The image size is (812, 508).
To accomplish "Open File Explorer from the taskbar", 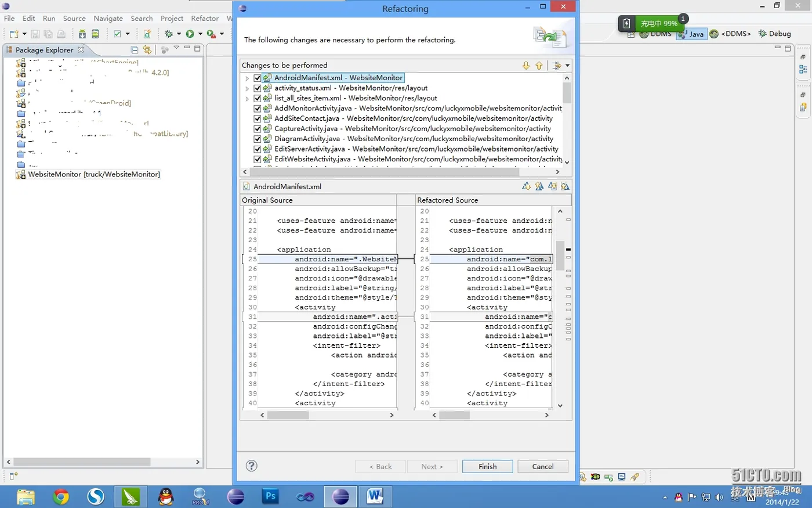I will 26,497.
